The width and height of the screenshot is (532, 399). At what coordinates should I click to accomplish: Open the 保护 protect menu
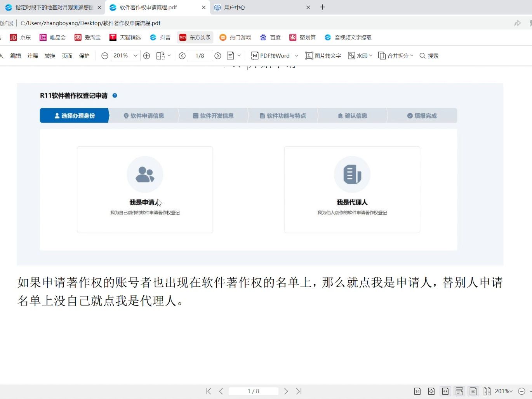84,56
